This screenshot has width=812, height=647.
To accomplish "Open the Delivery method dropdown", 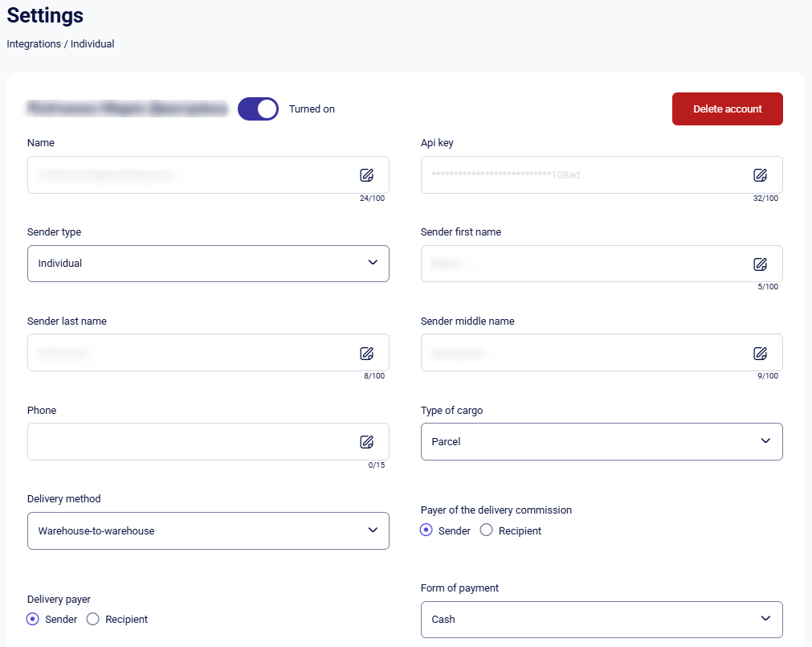I will [208, 530].
